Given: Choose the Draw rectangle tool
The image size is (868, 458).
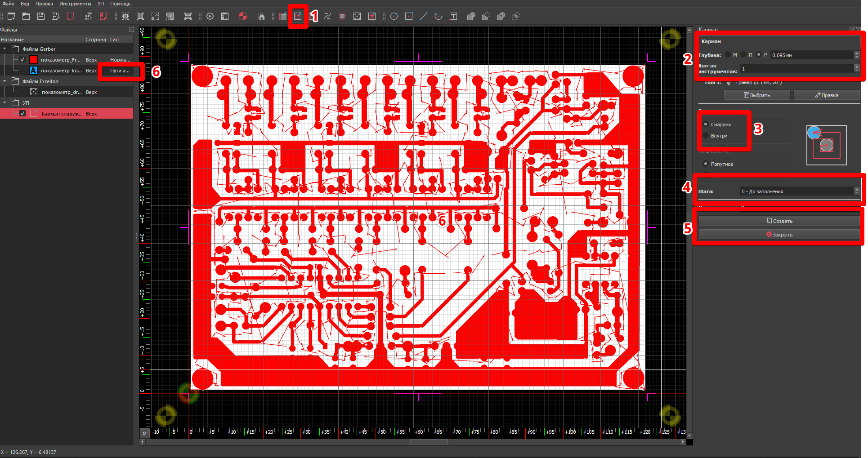Looking at the screenshot, I should pos(409,16).
